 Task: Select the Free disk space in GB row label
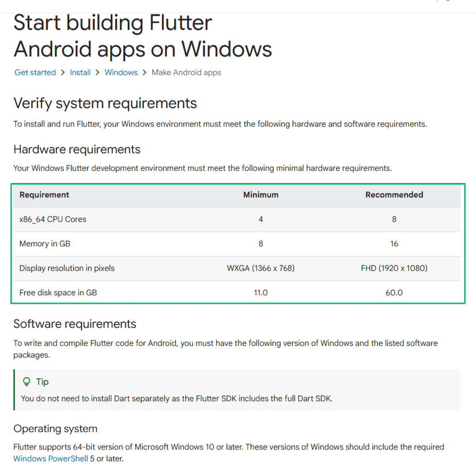(58, 293)
